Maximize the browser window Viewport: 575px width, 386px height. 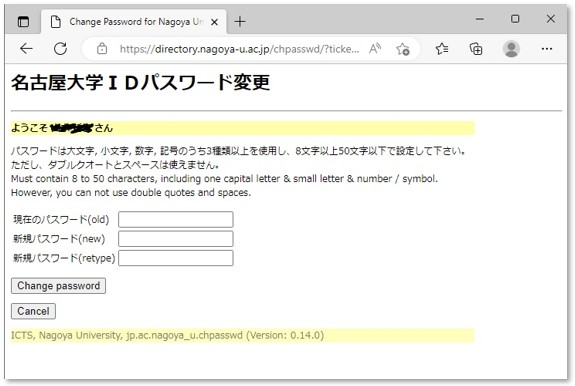point(515,19)
